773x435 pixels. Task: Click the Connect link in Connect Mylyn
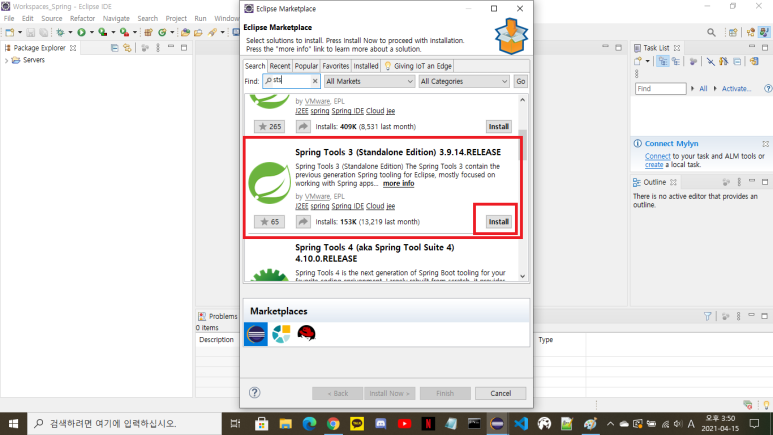point(658,156)
